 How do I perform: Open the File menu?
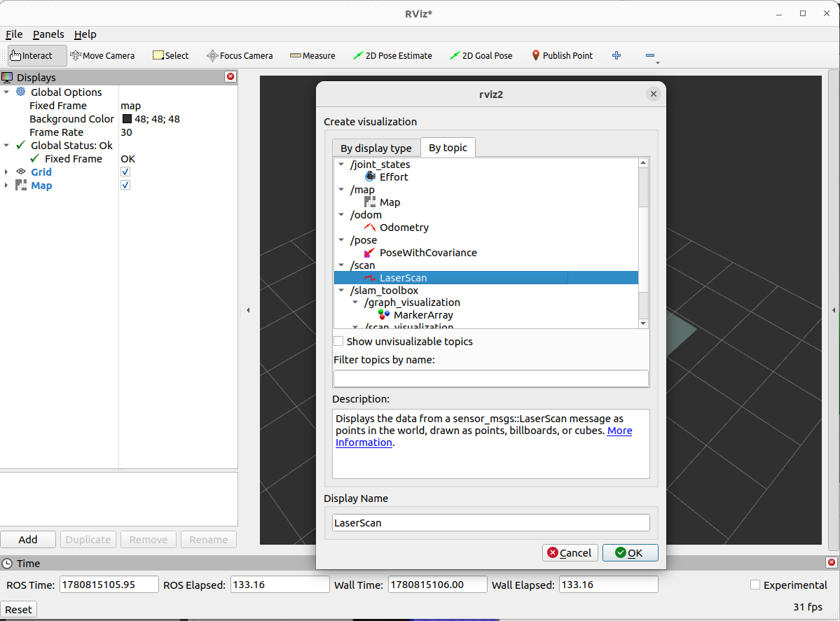click(14, 34)
